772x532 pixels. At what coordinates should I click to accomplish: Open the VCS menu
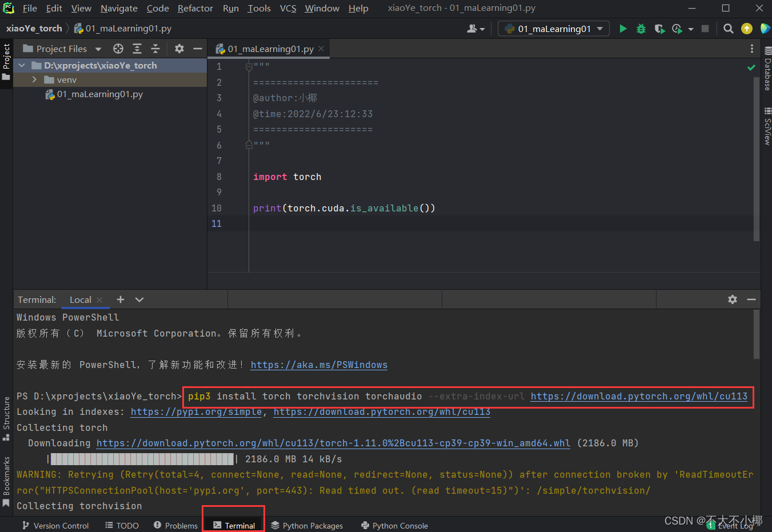tap(288, 8)
